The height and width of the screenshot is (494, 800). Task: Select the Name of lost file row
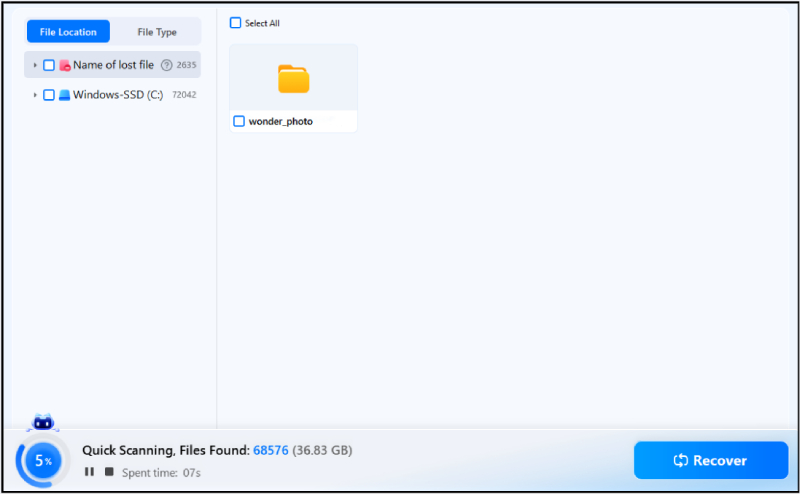[112, 65]
